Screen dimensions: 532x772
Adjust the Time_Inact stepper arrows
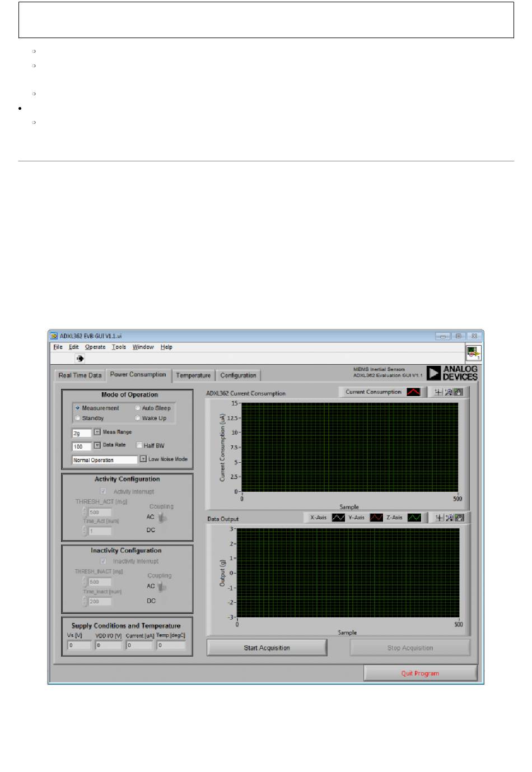pos(85,601)
